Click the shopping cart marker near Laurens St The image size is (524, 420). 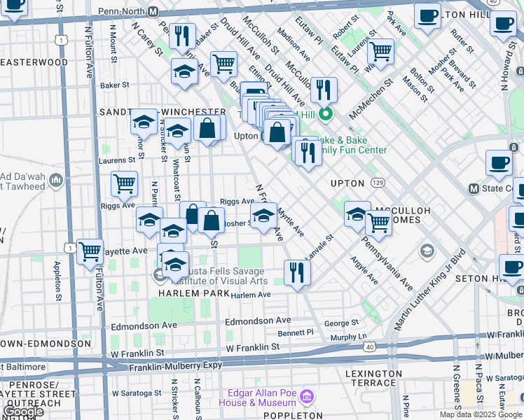pos(380,51)
